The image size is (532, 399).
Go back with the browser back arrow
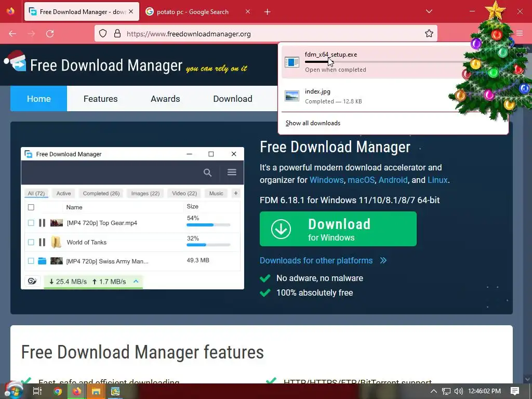[x=12, y=34]
